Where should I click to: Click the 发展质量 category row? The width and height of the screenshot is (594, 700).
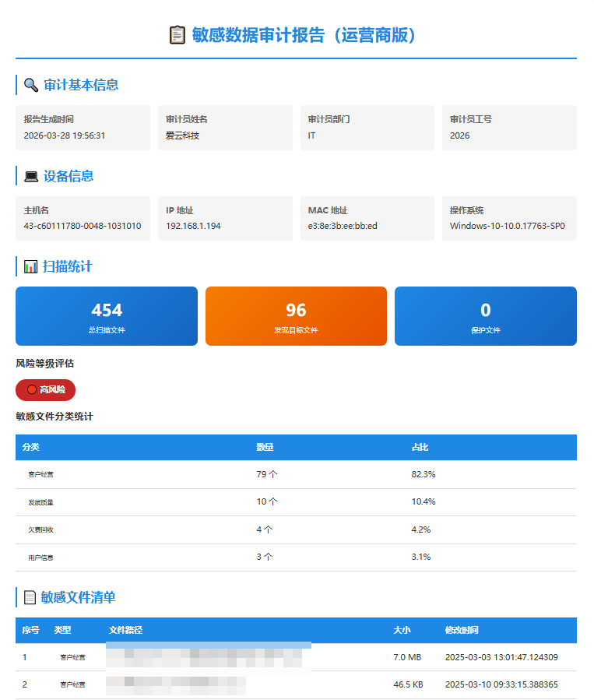296,501
